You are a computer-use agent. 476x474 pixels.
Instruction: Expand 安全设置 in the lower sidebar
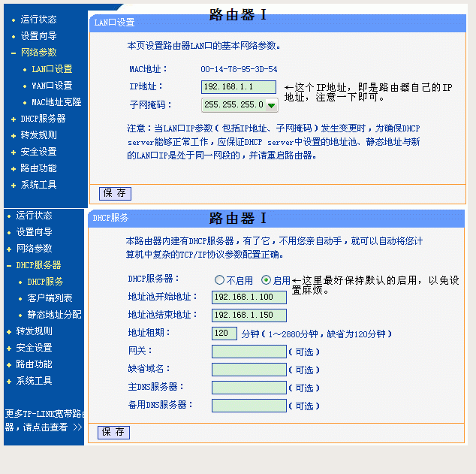pos(34,348)
